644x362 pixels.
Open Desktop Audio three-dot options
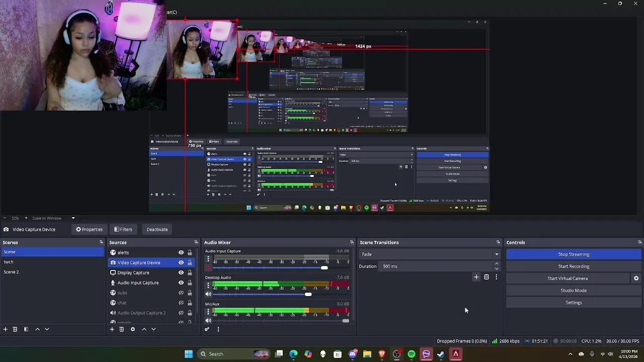coord(208,285)
